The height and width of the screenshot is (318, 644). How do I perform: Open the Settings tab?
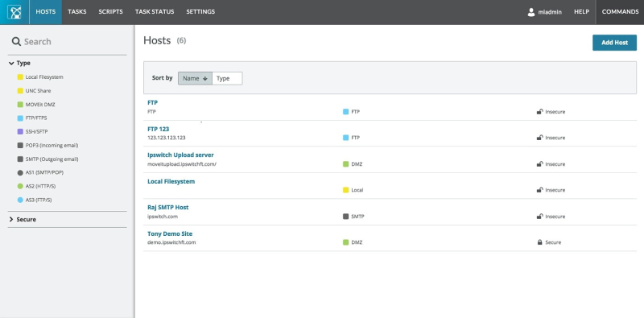coord(200,12)
